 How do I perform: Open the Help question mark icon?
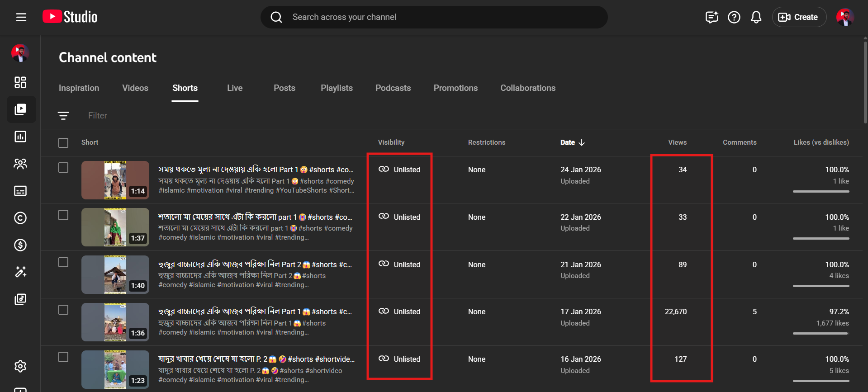pyautogui.click(x=734, y=17)
